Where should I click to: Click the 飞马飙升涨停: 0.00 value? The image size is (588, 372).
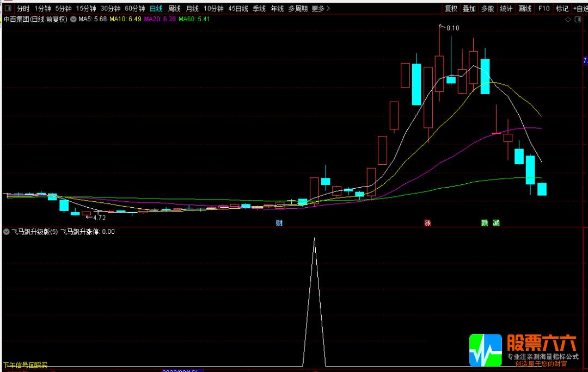pyautogui.click(x=88, y=232)
